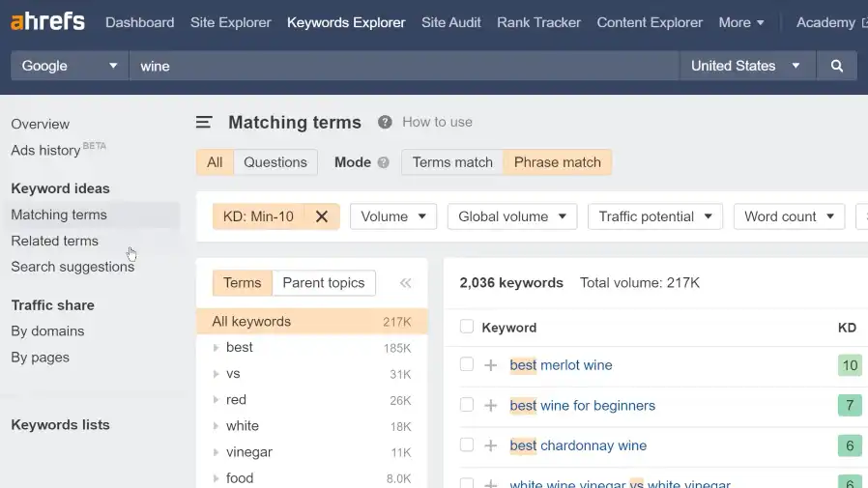Open Site Explorer in top navigation

point(231,22)
